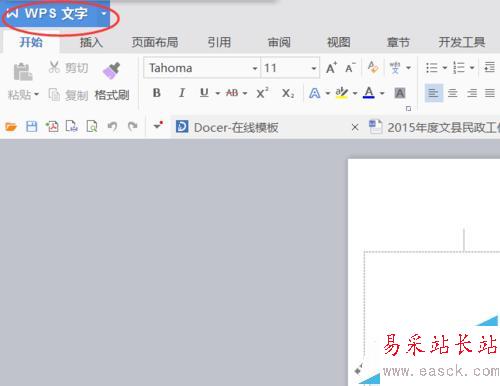500x386 pixels.
Task: Expand the numbering style dropdown
Action: click(x=472, y=68)
